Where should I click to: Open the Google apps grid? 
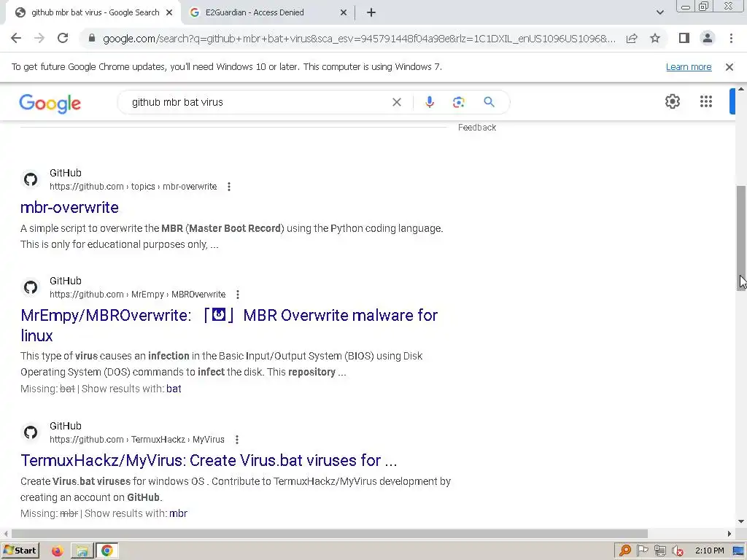[705, 101]
